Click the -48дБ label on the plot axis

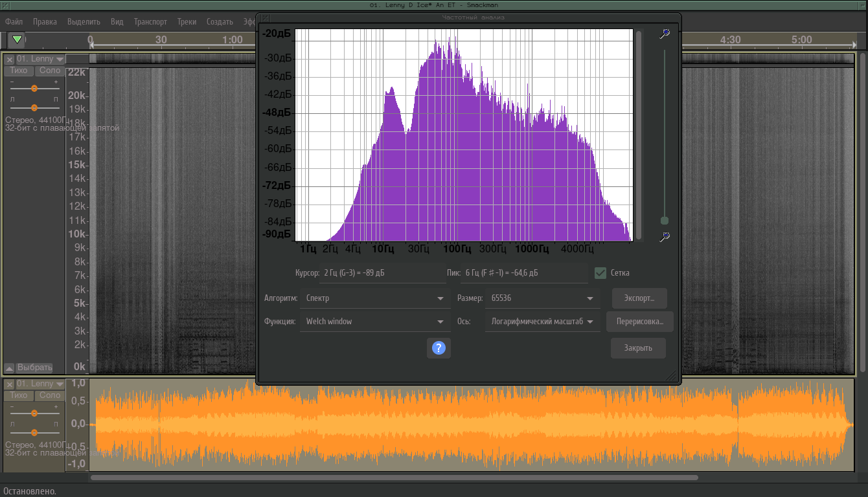pyautogui.click(x=276, y=112)
